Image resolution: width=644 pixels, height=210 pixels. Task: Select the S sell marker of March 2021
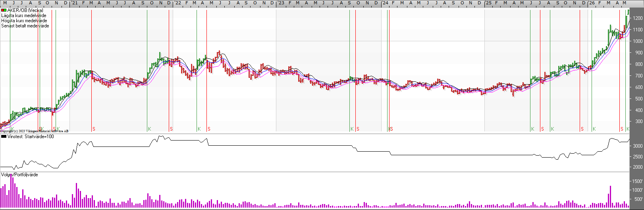click(94, 129)
